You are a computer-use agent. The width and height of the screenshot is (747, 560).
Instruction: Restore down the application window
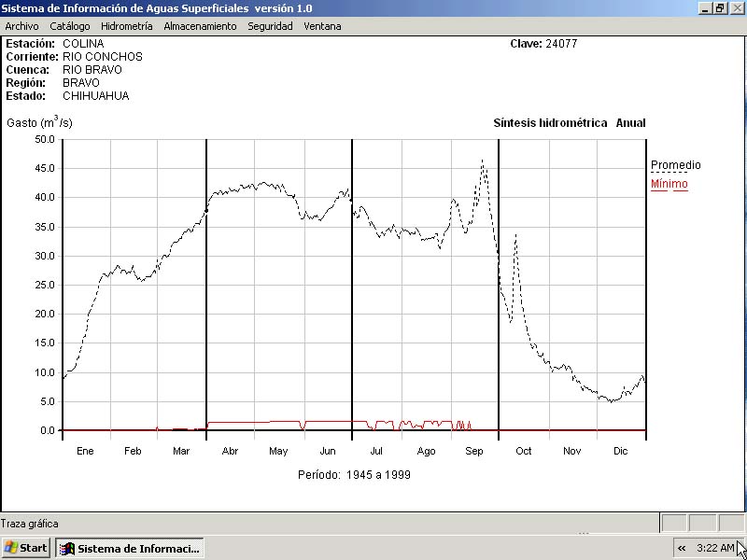(x=720, y=7)
